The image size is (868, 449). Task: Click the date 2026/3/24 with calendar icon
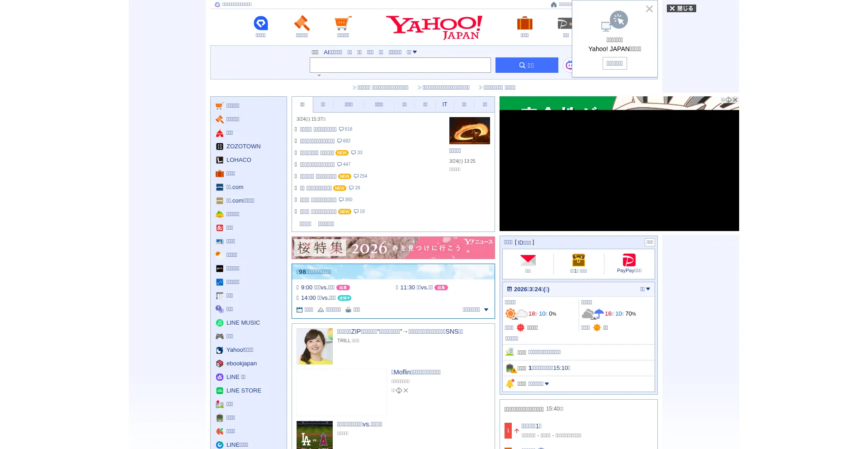(528, 289)
